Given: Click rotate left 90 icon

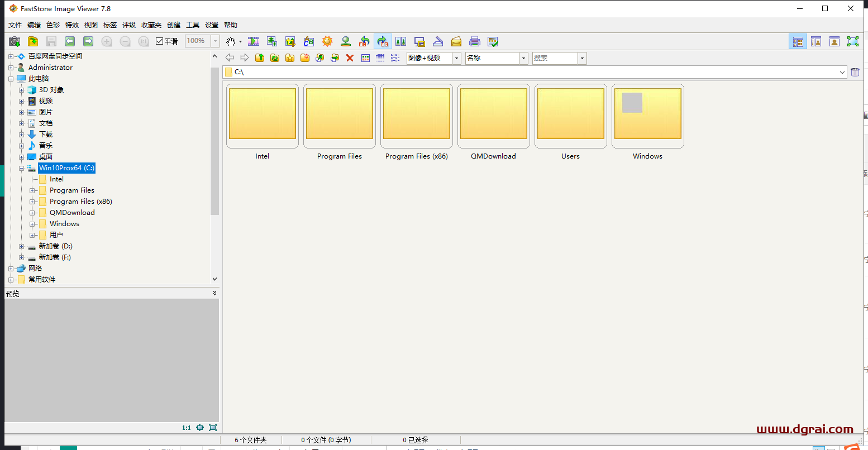Looking at the screenshot, I should click(x=364, y=41).
